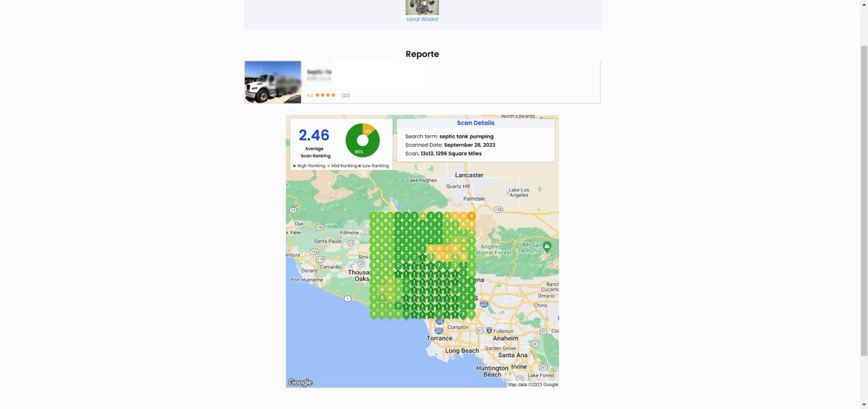
Task: Select the 'septic tank pumping' search term
Action: tap(467, 136)
